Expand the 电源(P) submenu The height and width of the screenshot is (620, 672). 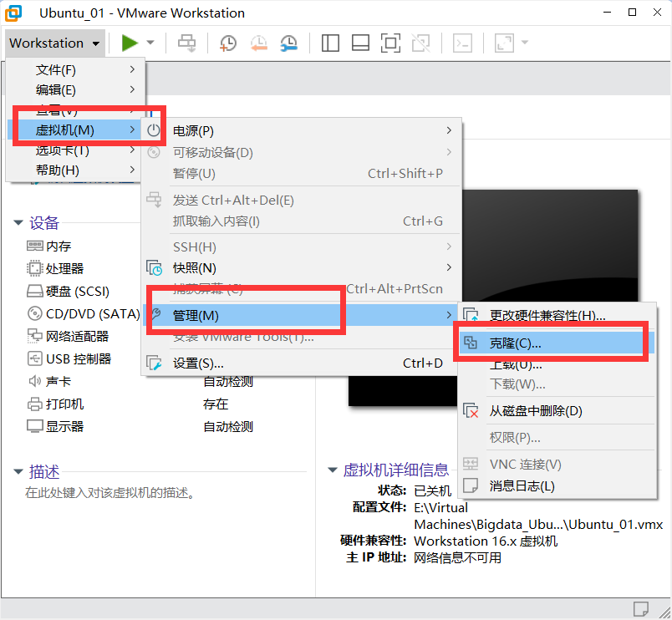pos(302,130)
